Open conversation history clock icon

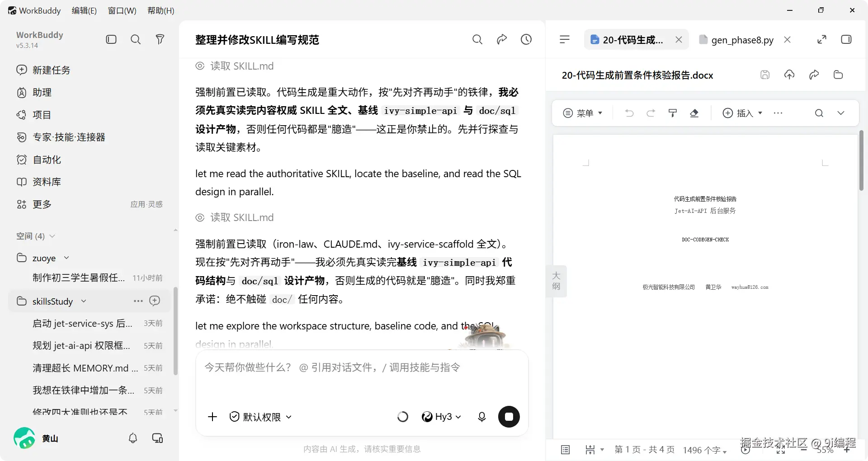pyautogui.click(x=526, y=40)
